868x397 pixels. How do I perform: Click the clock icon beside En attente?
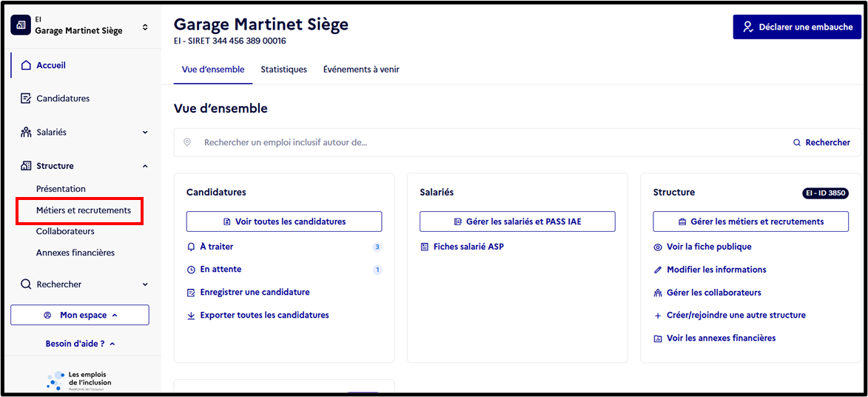191,270
